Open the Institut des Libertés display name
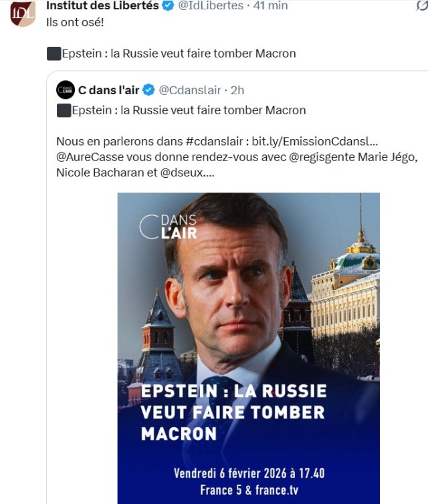Screen dimensions: 428x504 click(102, 6)
